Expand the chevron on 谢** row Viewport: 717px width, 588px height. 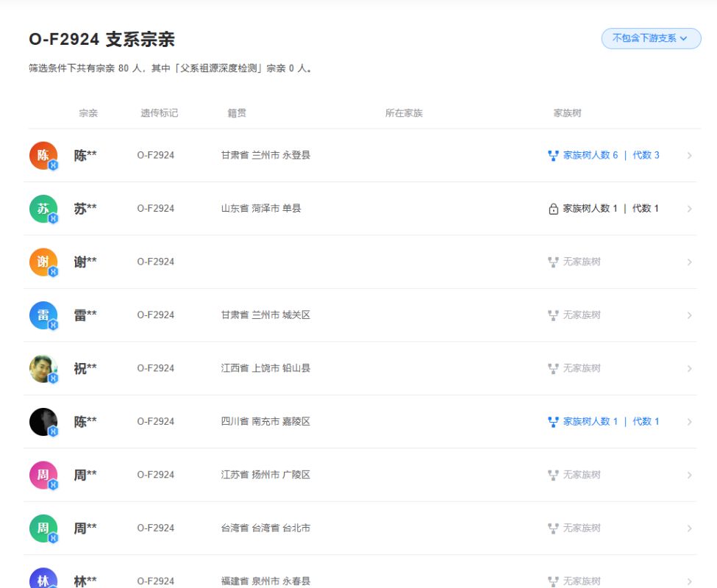[689, 262]
